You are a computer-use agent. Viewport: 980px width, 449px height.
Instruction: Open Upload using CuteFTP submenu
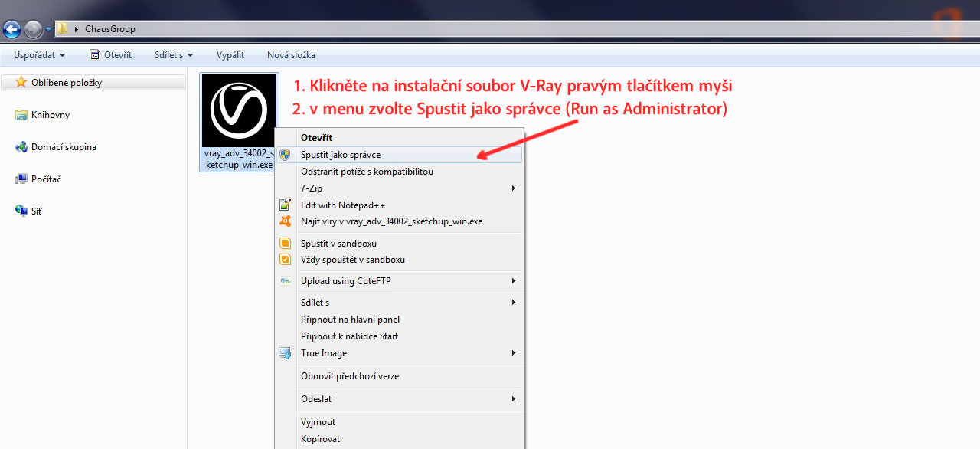pos(399,281)
